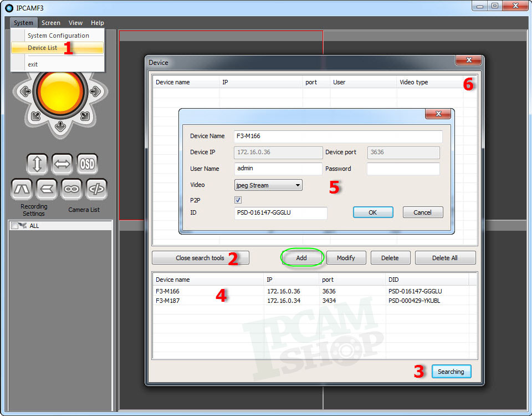Pan camera right with PTZ arrow
Image resolution: width=532 pixels, height=416 pixels.
95,91
